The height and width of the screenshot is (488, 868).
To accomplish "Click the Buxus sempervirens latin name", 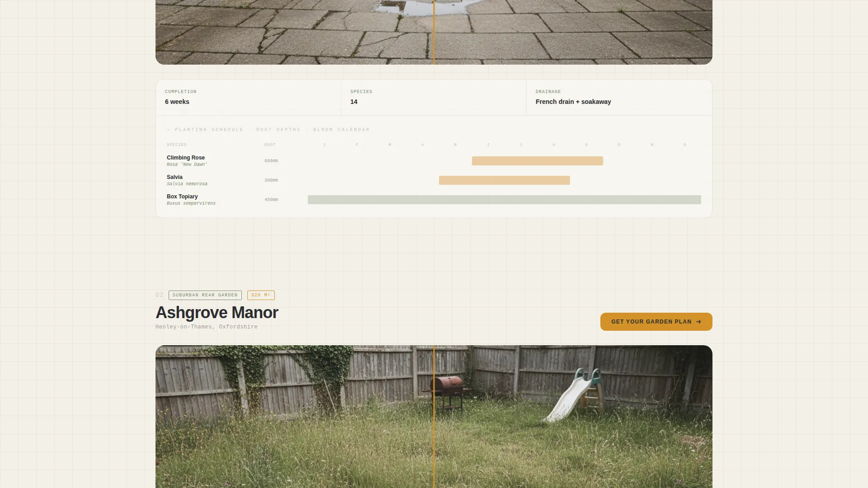I will [x=191, y=203].
